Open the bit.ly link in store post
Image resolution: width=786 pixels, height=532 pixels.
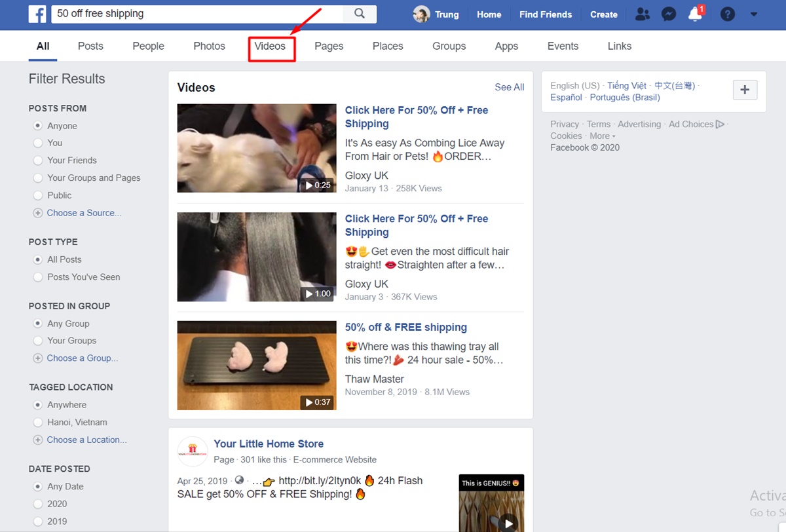319,480
